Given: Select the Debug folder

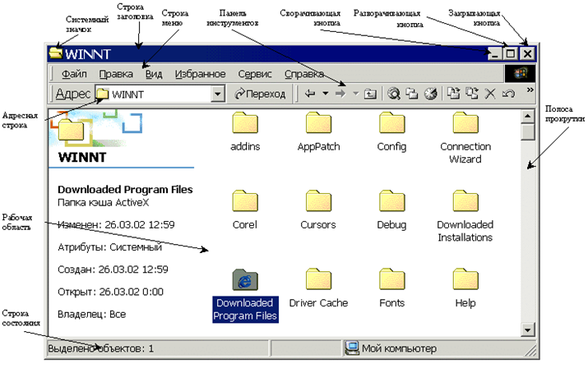Looking at the screenshot, I should click(x=391, y=210).
